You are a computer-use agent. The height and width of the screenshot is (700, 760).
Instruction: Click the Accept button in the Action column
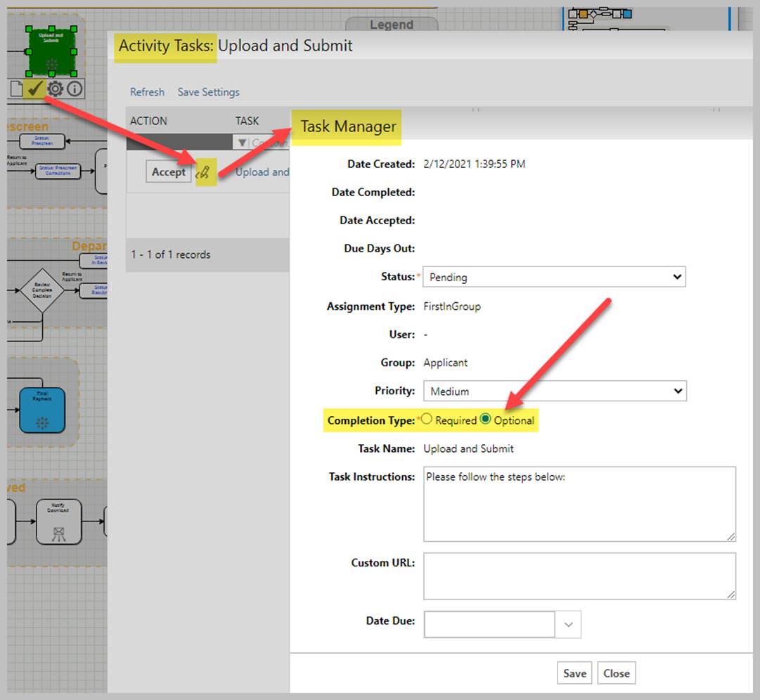(169, 171)
